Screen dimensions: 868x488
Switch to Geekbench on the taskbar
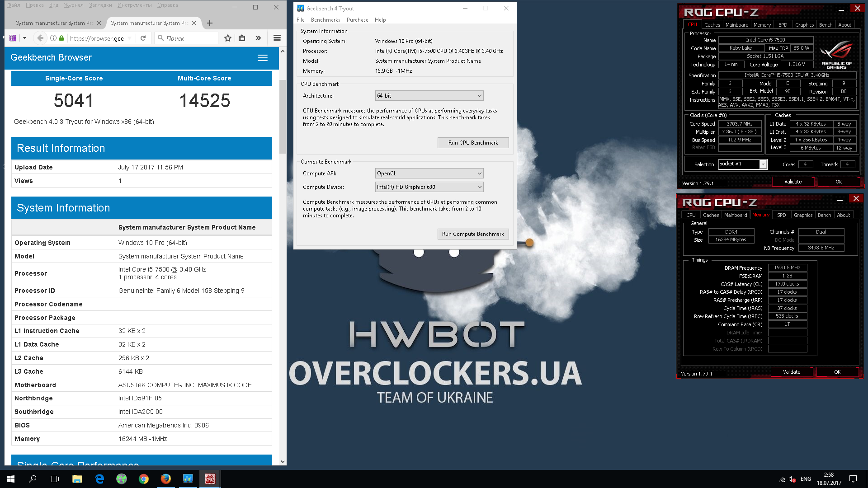188,479
